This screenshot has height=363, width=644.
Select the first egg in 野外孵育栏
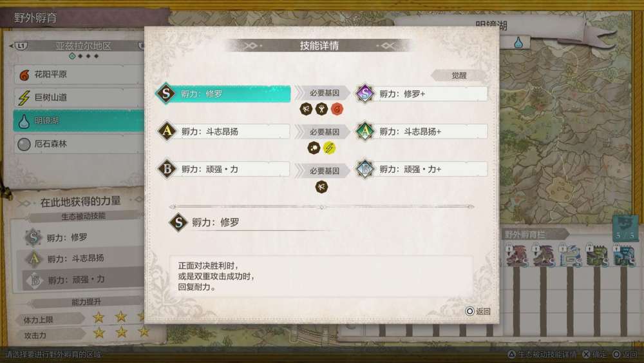(x=516, y=256)
